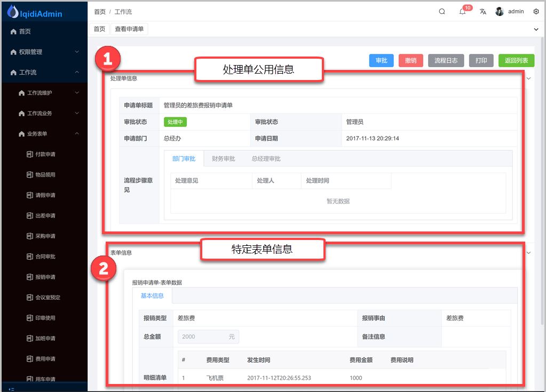The width and height of the screenshot is (546, 392).
Task: Click the admin username text
Action: (x=516, y=12)
